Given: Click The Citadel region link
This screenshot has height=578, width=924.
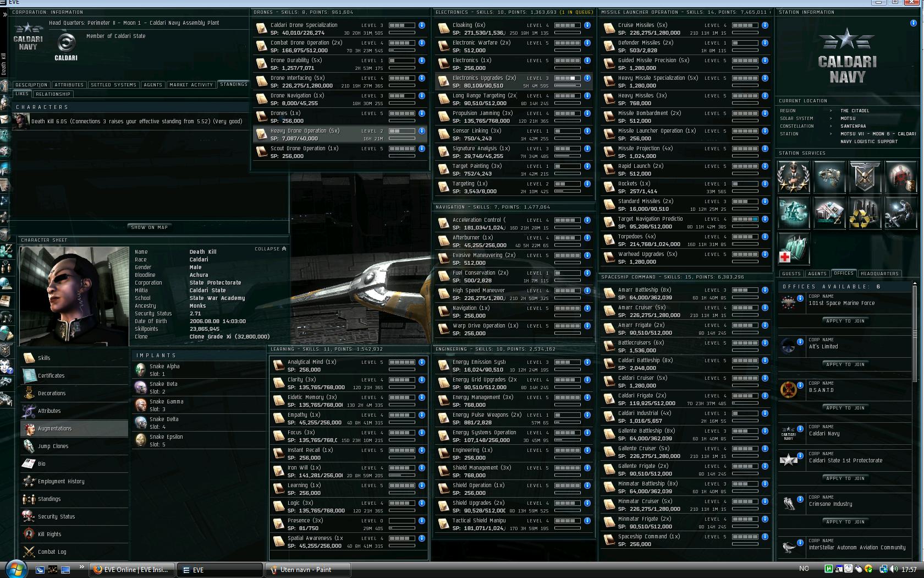Looking at the screenshot, I should click(855, 111).
